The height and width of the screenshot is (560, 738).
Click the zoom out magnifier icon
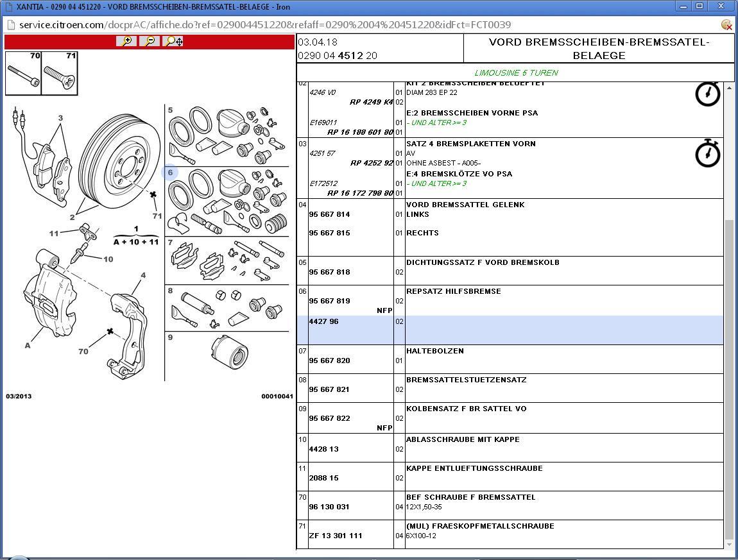pos(150,42)
